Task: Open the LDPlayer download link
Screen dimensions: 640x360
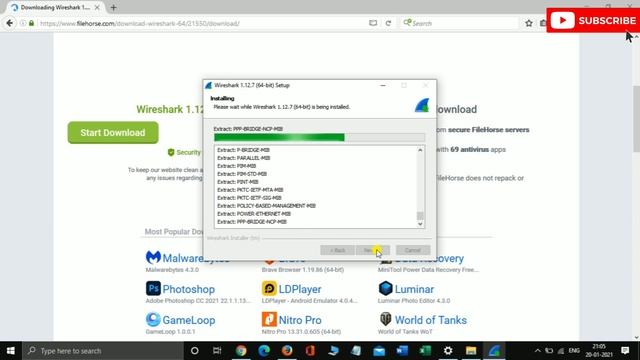Action: (300, 289)
